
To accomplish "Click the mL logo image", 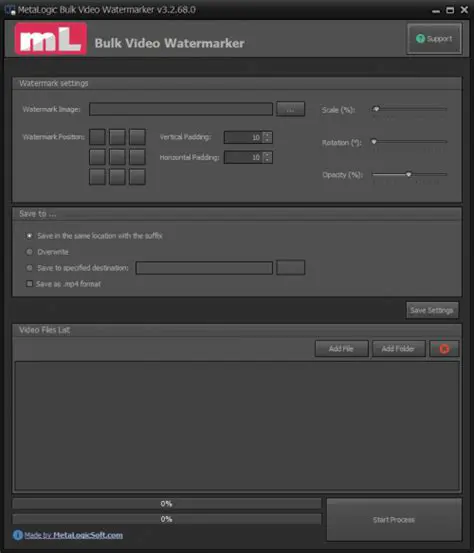I will [50, 39].
